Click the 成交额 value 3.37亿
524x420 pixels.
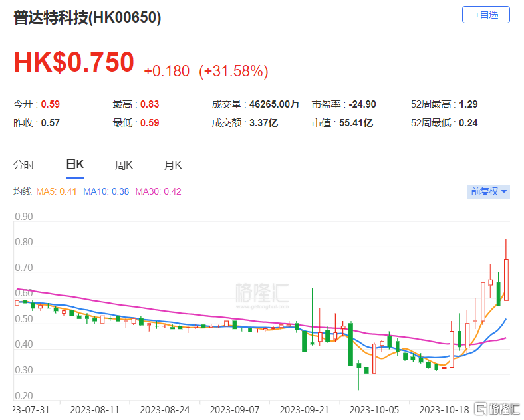(x=263, y=123)
